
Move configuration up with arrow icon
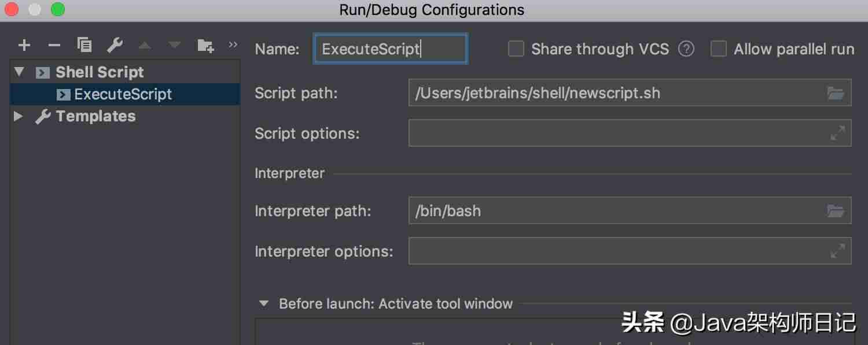pyautogui.click(x=145, y=45)
